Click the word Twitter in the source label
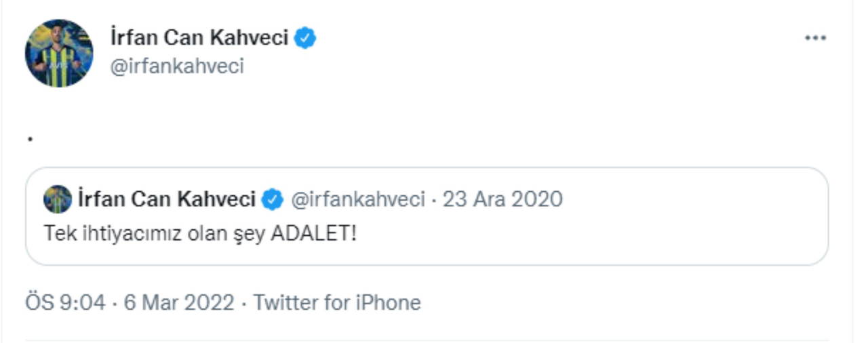The width and height of the screenshot is (868, 343). pyautogui.click(x=285, y=302)
